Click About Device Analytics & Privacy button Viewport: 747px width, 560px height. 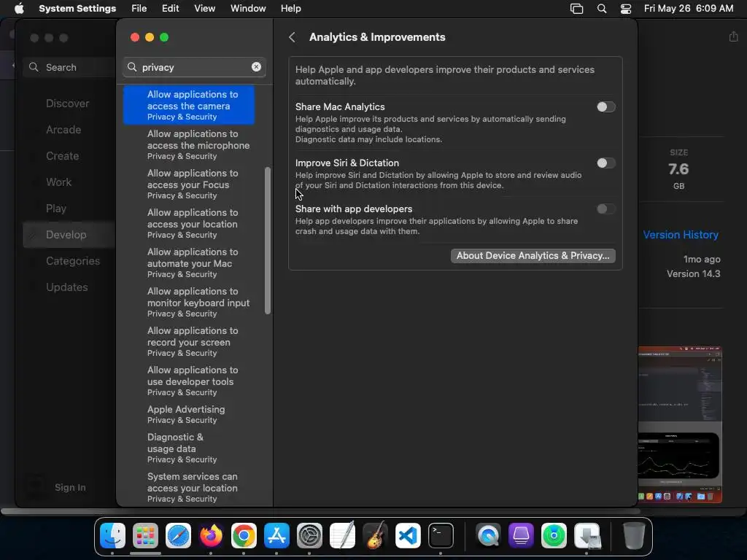533,256
